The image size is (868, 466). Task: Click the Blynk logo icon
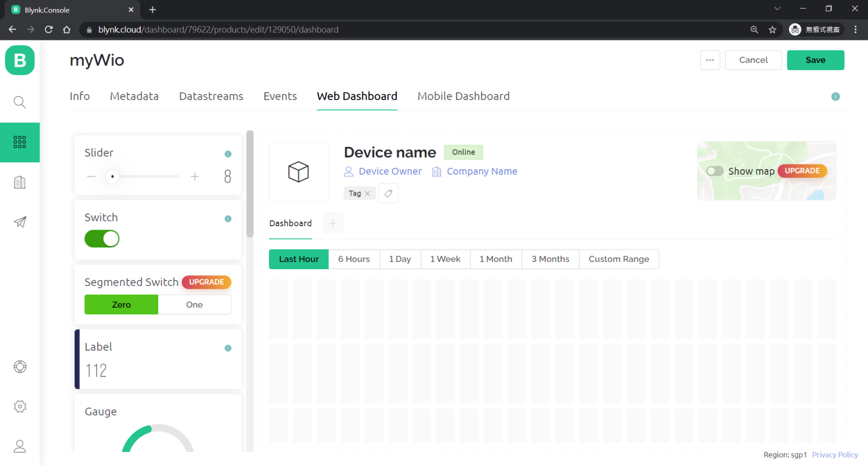20,60
